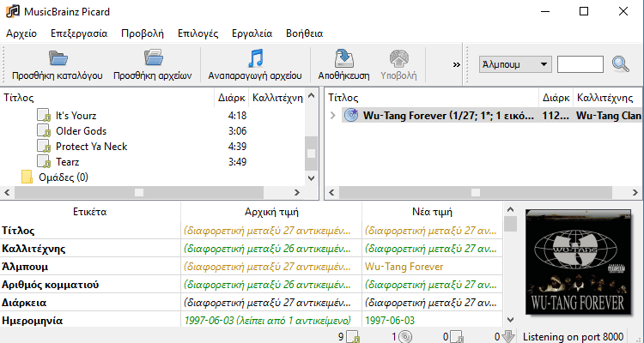
Task: Open the Επιλογές menu
Action: pyautogui.click(x=197, y=33)
